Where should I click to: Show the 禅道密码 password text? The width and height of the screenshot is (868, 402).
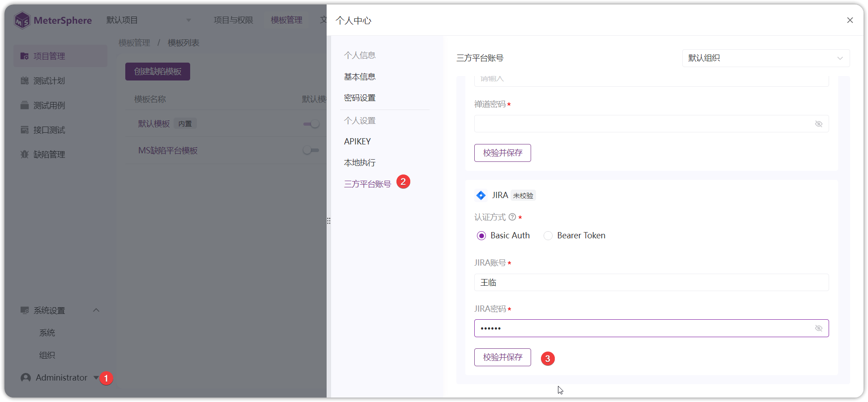point(819,124)
